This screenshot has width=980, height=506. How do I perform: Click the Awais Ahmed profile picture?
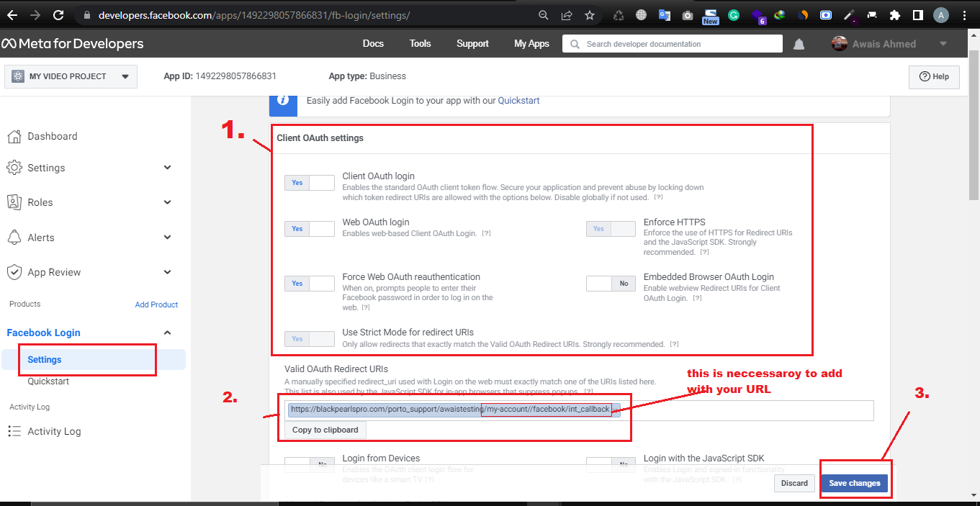(x=839, y=44)
